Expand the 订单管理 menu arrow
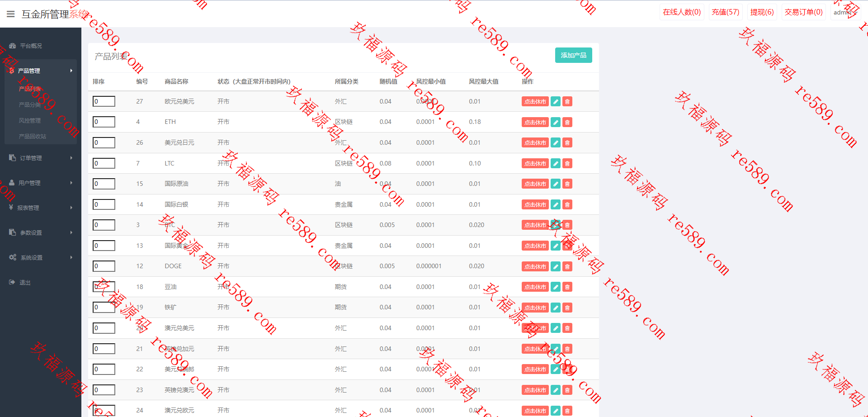Image resolution: width=868 pixels, height=417 pixels. [x=71, y=158]
